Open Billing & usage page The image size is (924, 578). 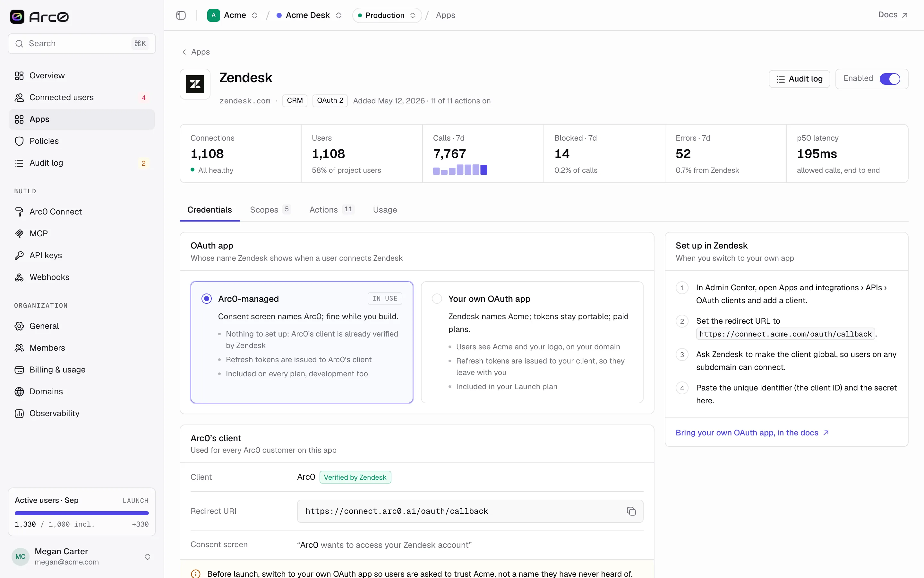(x=82, y=370)
